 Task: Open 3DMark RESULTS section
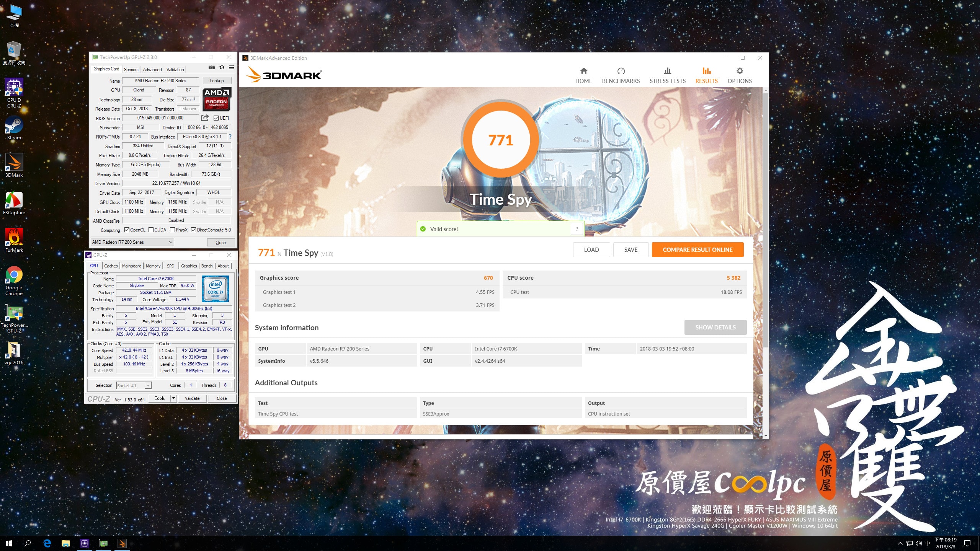tap(706, 75)
